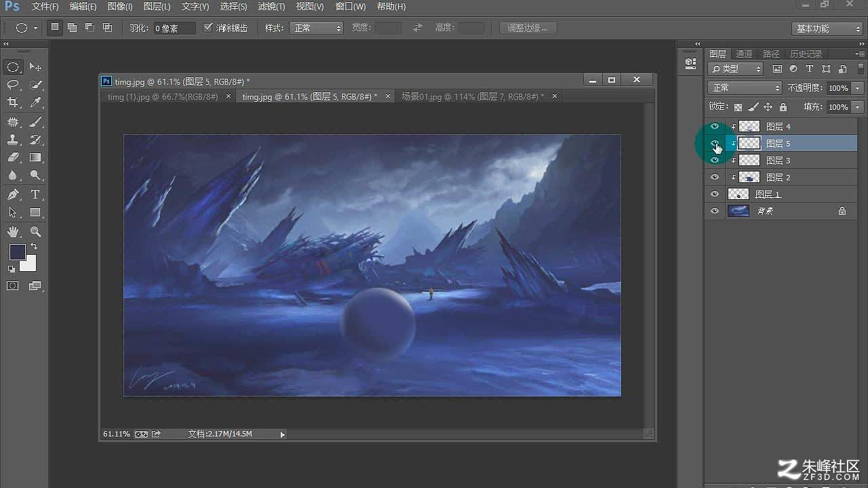Select the Gradient tool
Viewport: 868px width, 488px height.
[x=35, y=157]
